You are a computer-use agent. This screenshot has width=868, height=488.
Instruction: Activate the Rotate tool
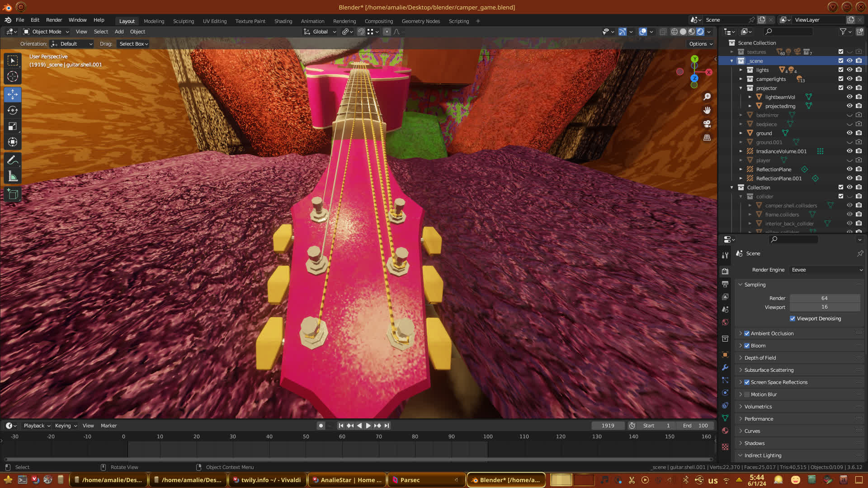pyautogui.click(x=13, y=110)
